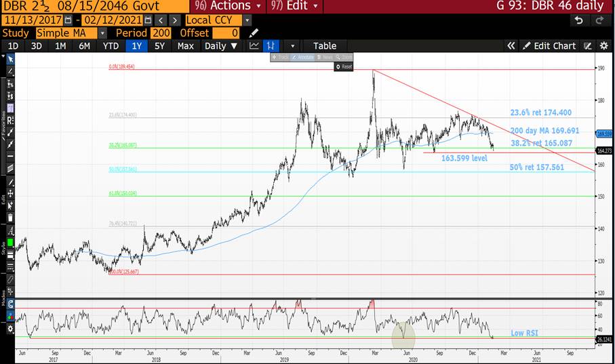Expand the Simple MA study dropdown
The image size is (615, 364).
click(102, 33)
